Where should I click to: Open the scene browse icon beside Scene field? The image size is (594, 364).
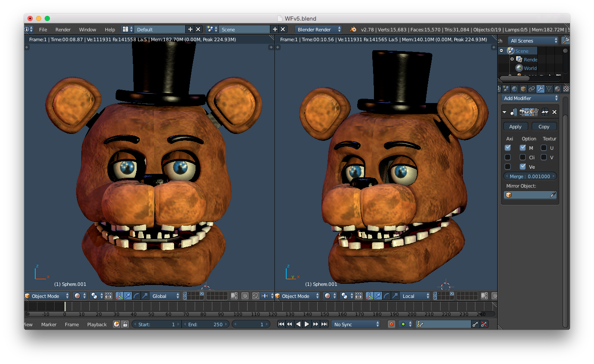[x=212, y=30]
